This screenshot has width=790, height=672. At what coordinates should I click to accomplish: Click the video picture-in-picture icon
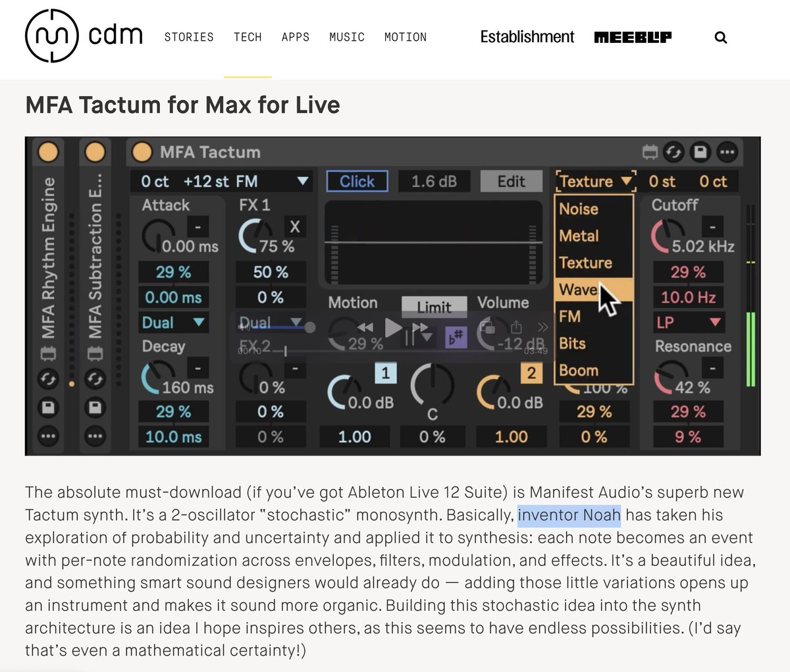point(488,326)
